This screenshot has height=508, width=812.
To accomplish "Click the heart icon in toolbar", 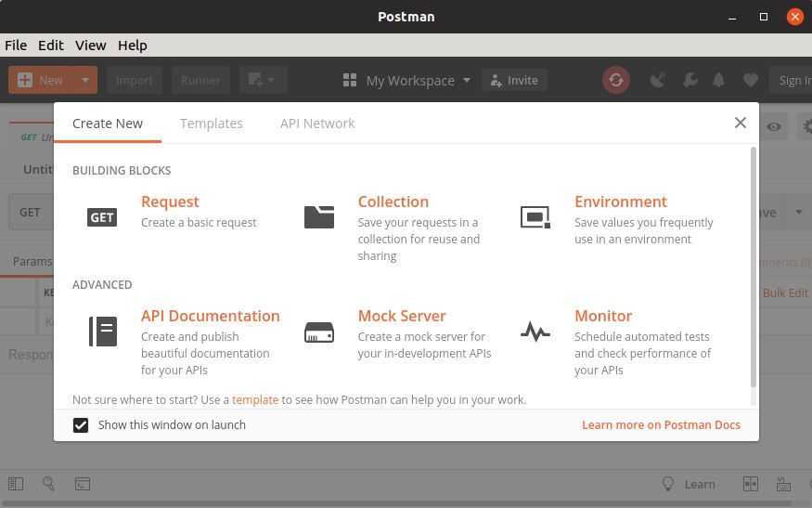I will [751, 81].
